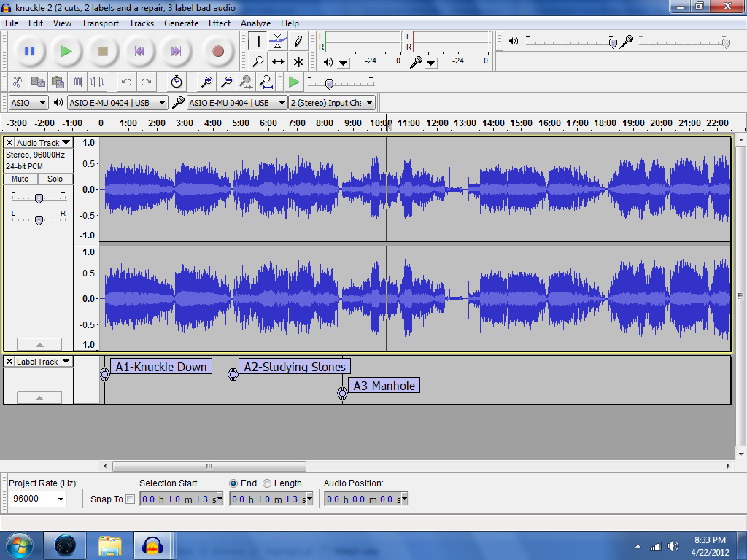
Task: Redo the last undone edit
Action: tap(146, 82)
